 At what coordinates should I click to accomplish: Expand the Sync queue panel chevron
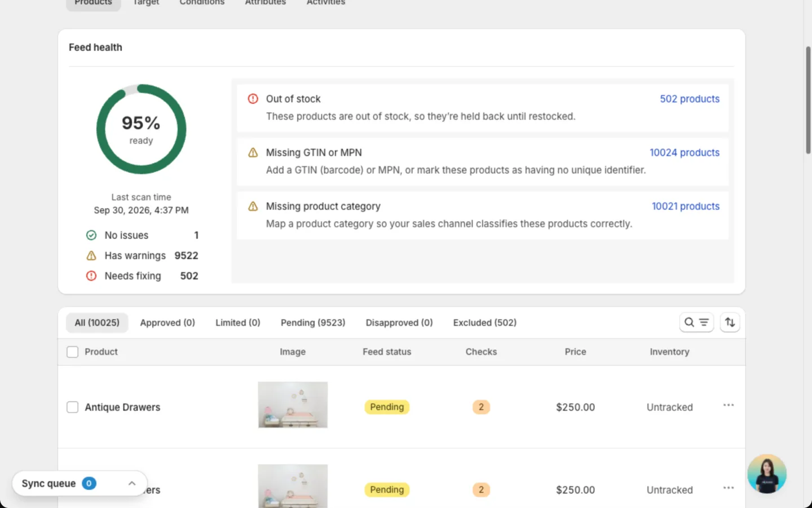(132, 483)
